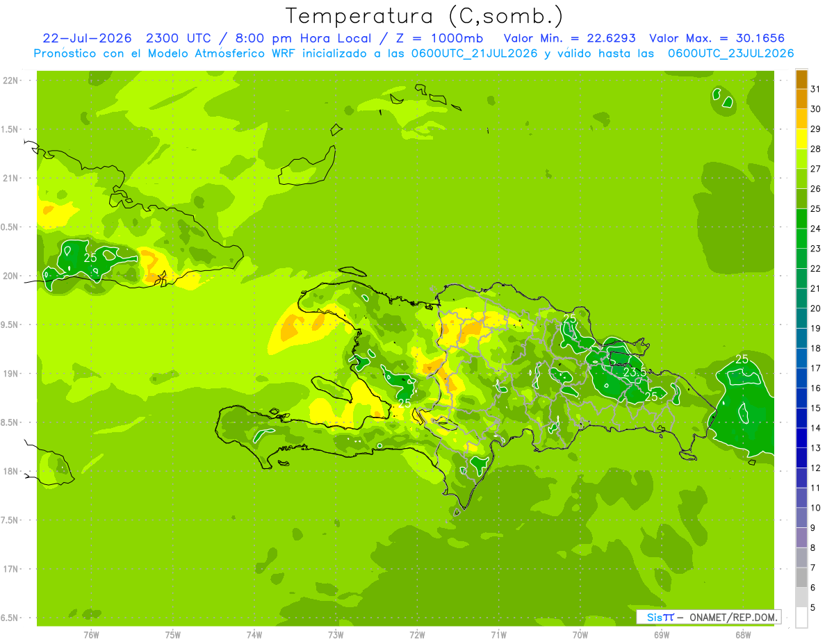Click the "70W" longitude axis label
The image size is (834, 644).
pyautogui.click(x=580, y=634)
